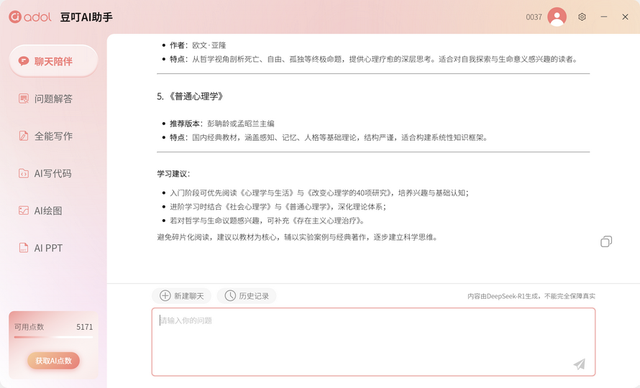The image size is (640, 388).
Task: Open the 聊天陪伴 chat companion tab
Action: coord(53,61)
